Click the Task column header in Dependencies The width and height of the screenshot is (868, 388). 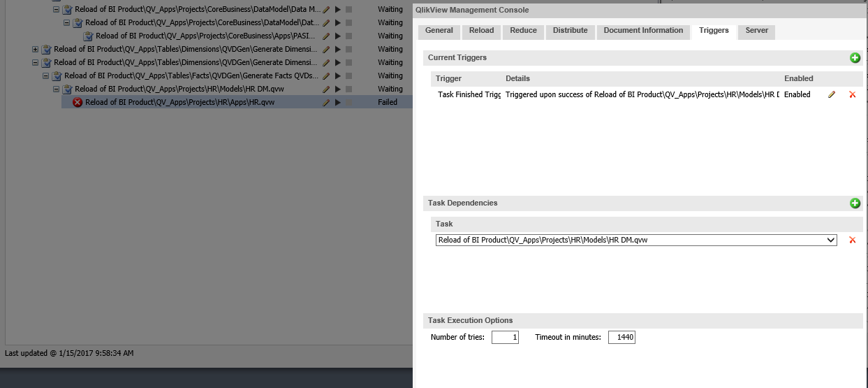(x=444, y=224)
